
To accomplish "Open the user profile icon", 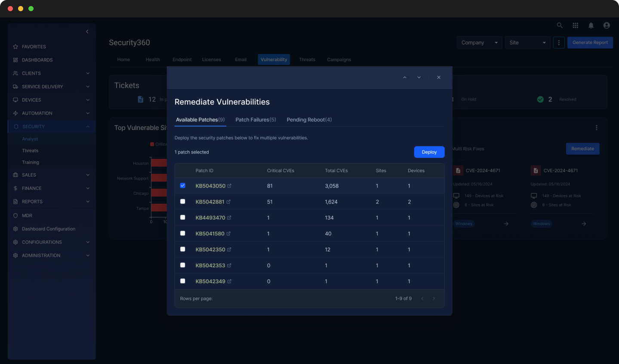I will click(607, 25).
